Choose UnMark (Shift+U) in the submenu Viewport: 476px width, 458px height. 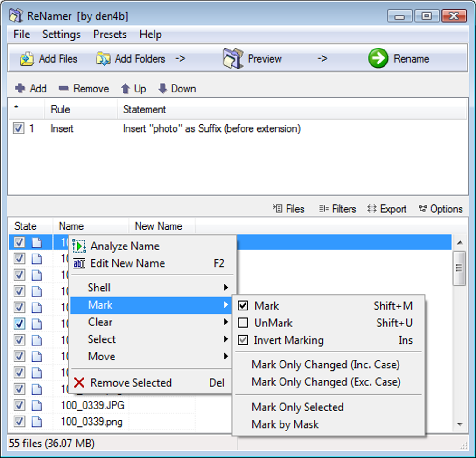click(x=329, y=323)
